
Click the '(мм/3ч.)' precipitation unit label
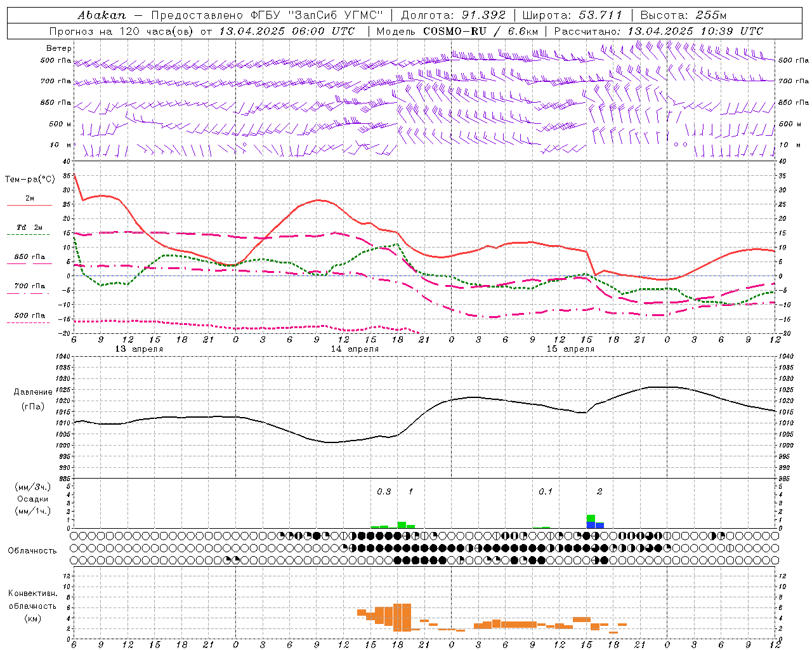[32, 487]
